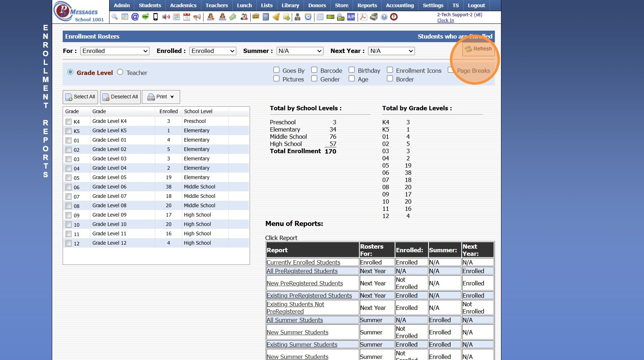Open the red calendar date icon

[x=187, y=17]
